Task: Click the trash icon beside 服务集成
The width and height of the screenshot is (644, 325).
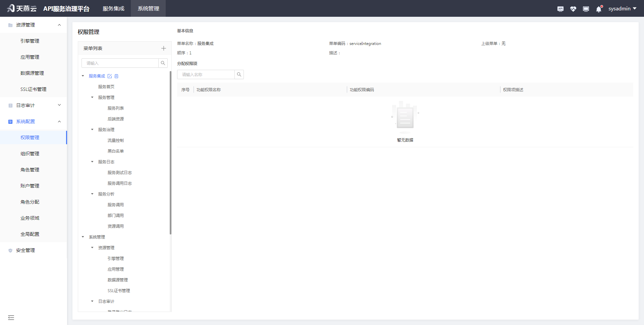Action: tap(116, 76)
